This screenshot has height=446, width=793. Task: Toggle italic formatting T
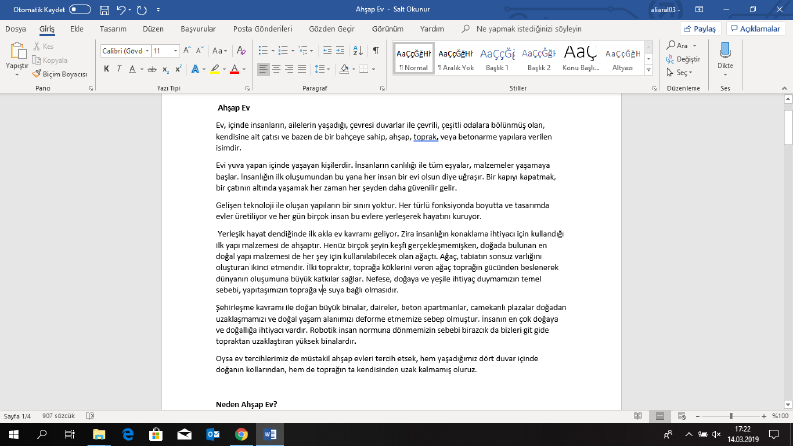pos(119,69)
